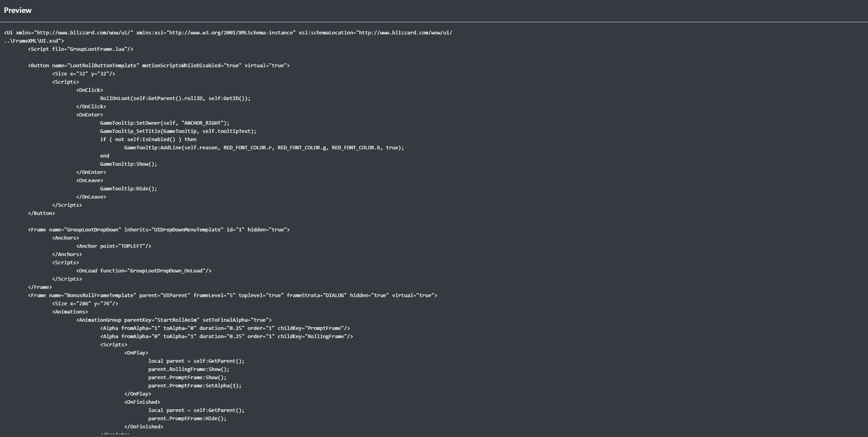Click the Alpha line with childKey RollingFrame
Viewport: 868px width, 437px height.
226,337
